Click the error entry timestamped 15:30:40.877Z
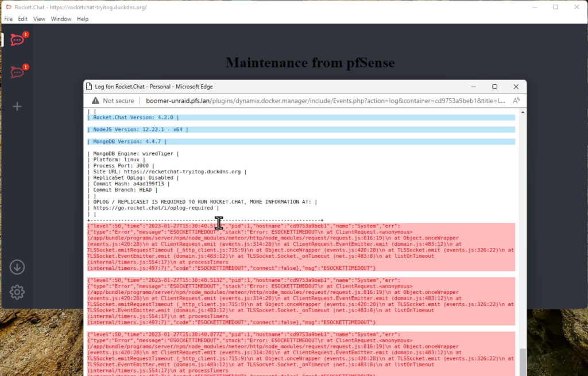This screenshot has width=588, height=376. 301,354
